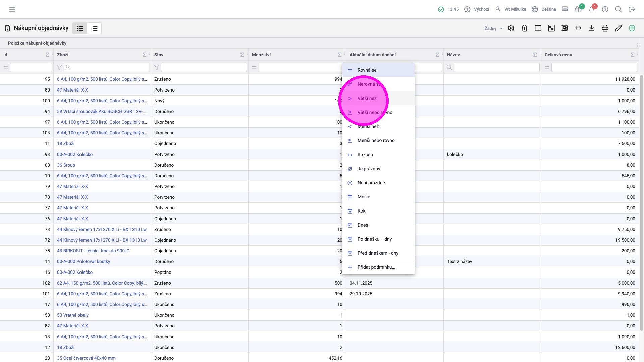Click the download export icon
Screen dimensions: 644x362
592,28
